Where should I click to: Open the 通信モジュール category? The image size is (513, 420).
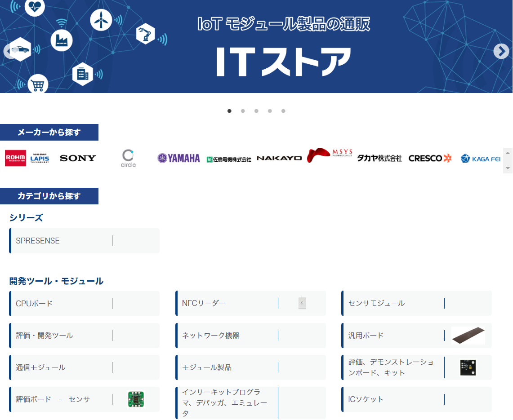pos(85,367)
